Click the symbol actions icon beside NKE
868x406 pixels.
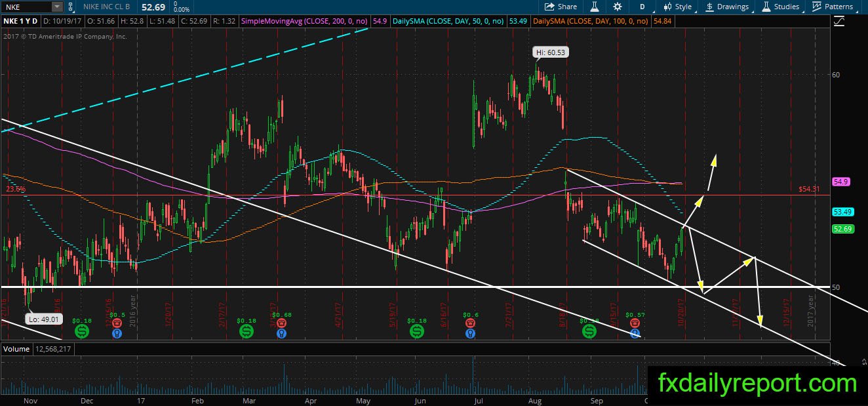(x=70, y=7)
